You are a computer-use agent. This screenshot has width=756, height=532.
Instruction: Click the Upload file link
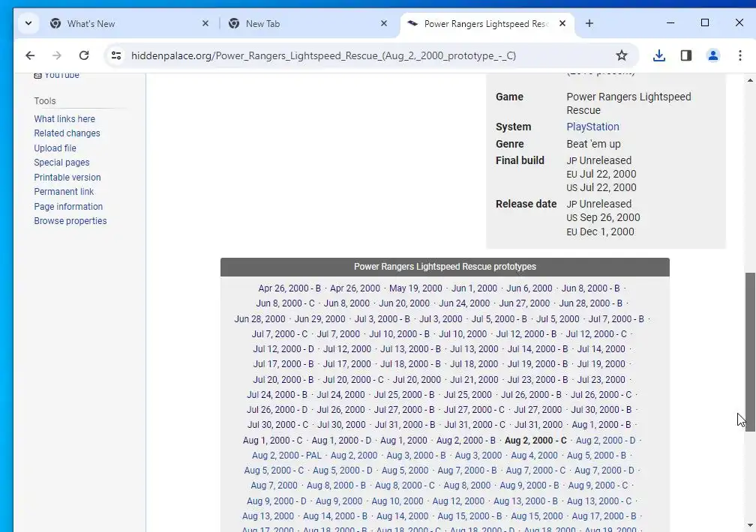(x=55, y=148)
